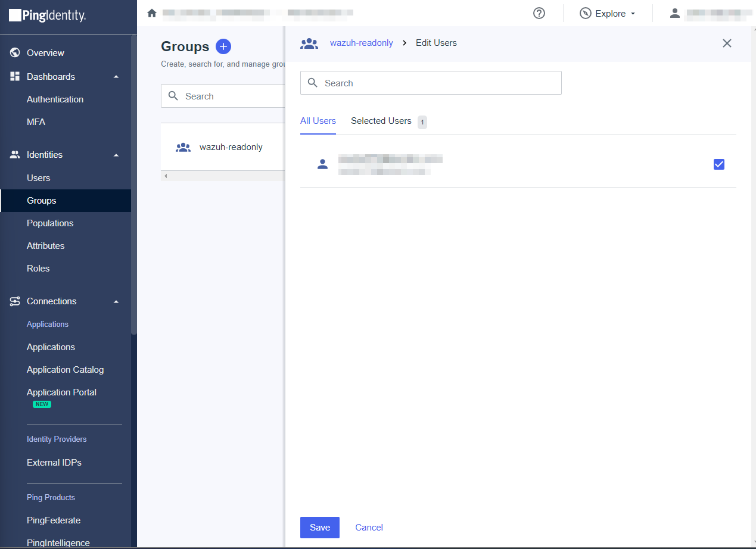Click the Selected Users count badge
Viewport: 756px width, 549px height.
tap(422, 122)
